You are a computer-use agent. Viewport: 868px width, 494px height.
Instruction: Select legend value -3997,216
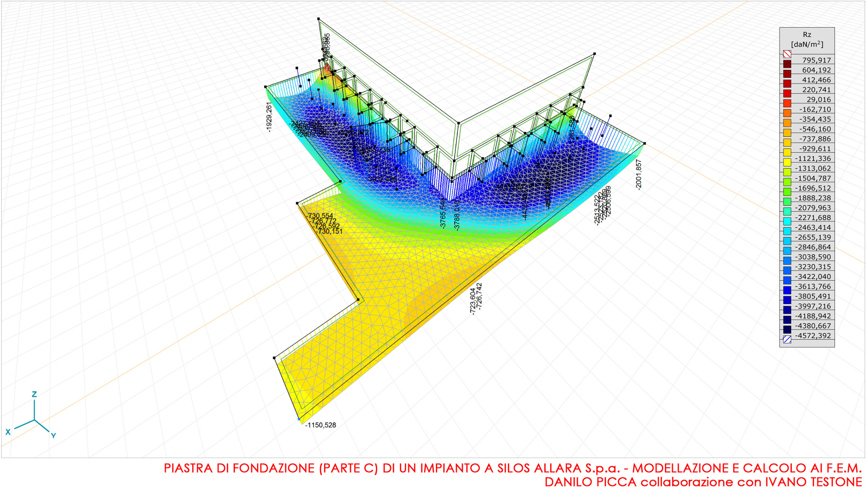(813, 306)
